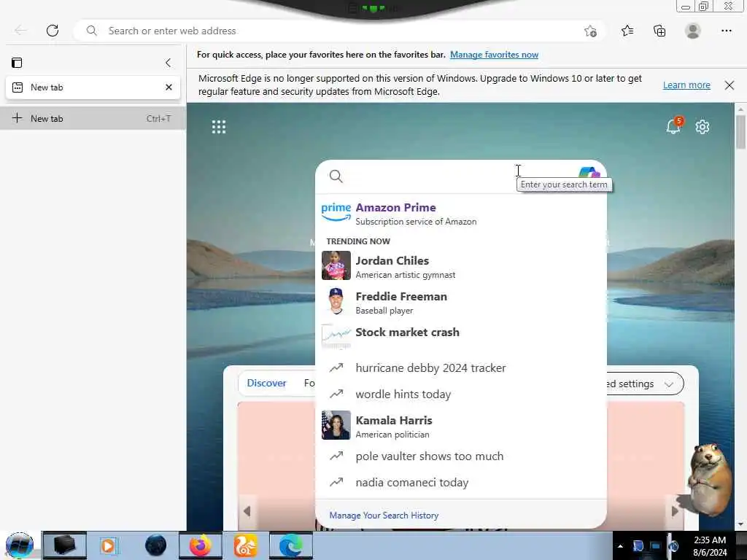Choose Freddie Freeman trending suggestion
Image resolution: width=747 pixels, height=560 pixels.
pyautogui.click(x=461, y=303)
